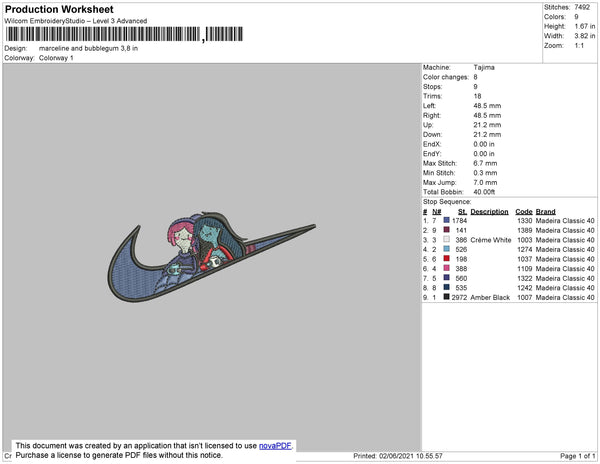
Task: Click the 'Brand' column header
Action: 545,212
